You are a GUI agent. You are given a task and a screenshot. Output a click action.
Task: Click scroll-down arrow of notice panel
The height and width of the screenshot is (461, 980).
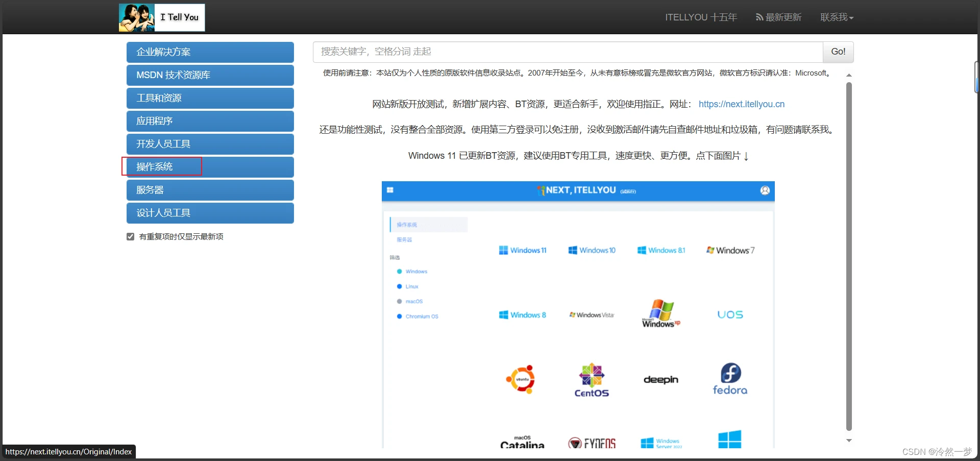[x=849, y=441]
